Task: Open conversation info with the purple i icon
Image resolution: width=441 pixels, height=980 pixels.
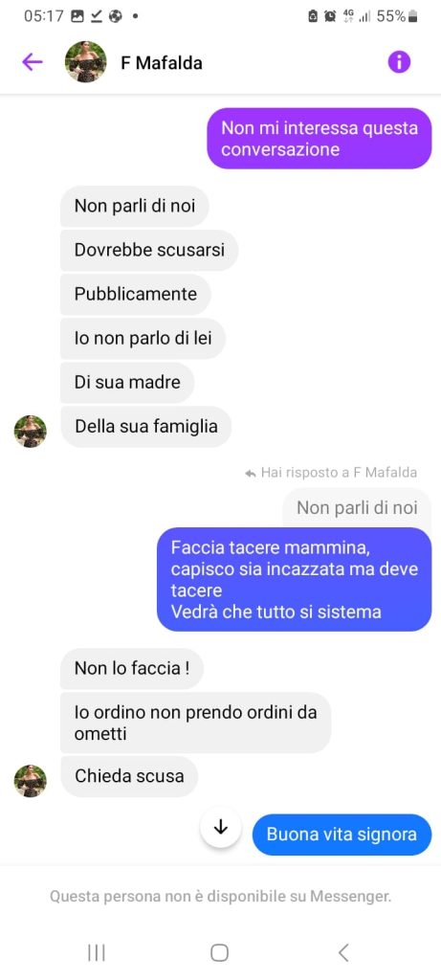Action: point(399,62)
